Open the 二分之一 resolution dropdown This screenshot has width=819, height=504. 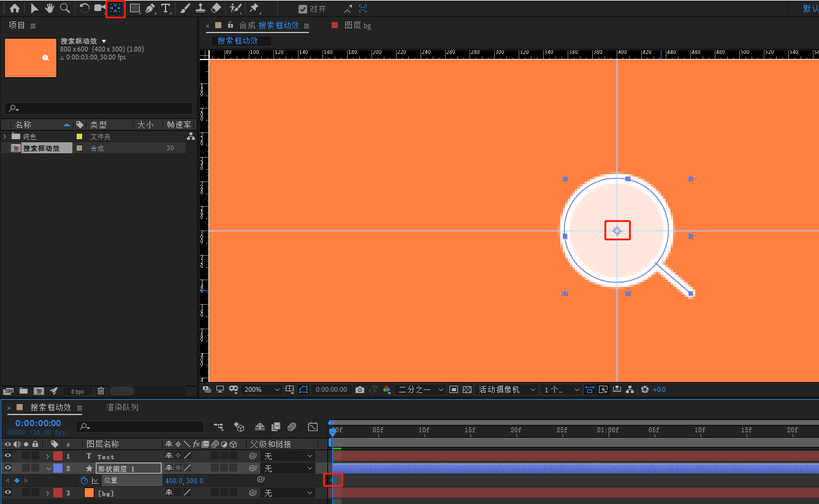[420, 389]
